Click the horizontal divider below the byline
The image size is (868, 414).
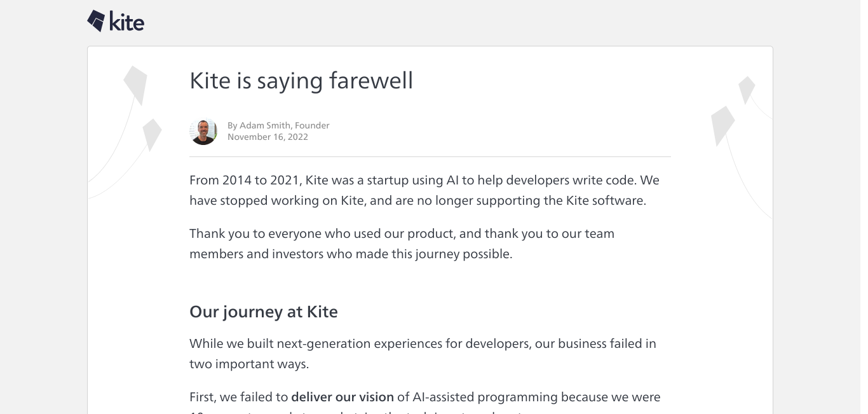(430, 156)
